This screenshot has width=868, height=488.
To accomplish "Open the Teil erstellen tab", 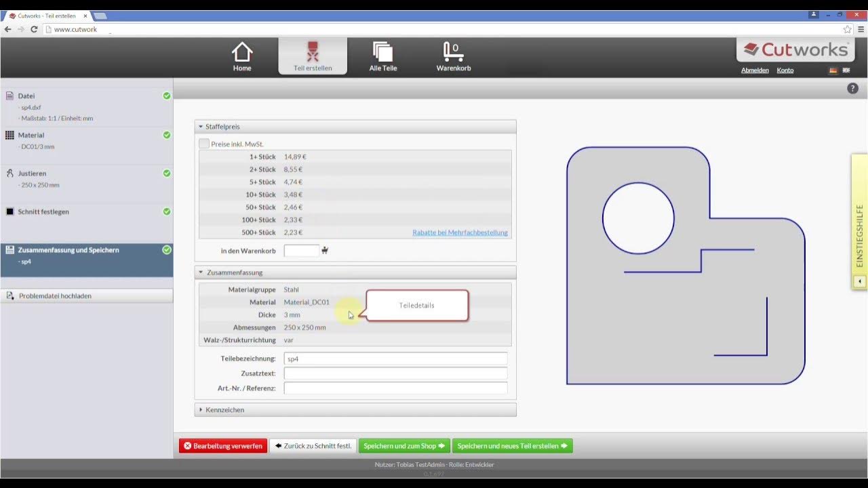I will tap(313, 57).
